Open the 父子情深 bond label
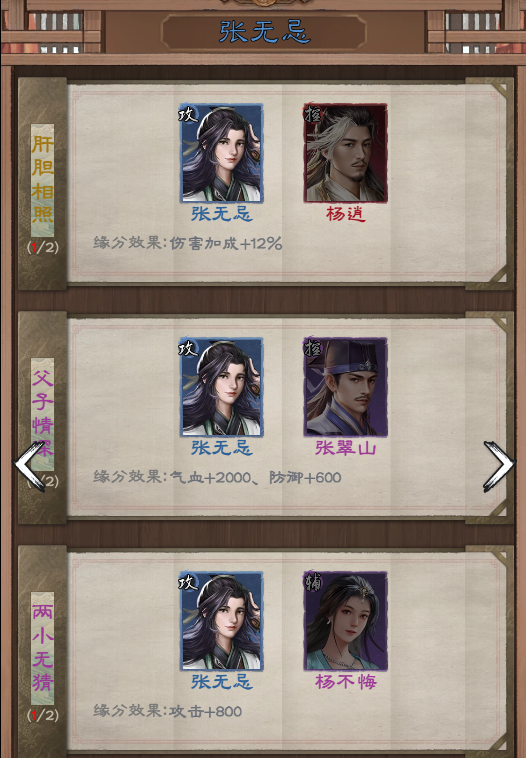Image resolution: width=526 pixels, height=758 pixels. coord(43,414)
